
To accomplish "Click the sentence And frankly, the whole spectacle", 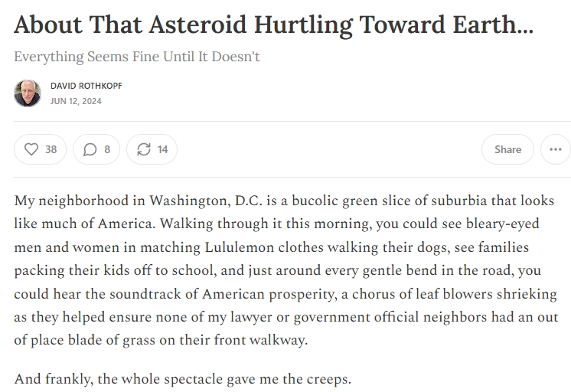I will point(183,379).
